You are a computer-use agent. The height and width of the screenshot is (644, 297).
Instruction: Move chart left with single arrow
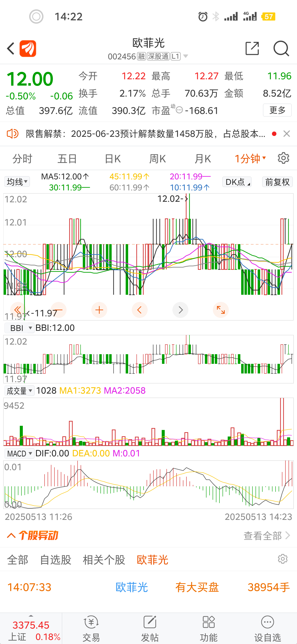140,310
